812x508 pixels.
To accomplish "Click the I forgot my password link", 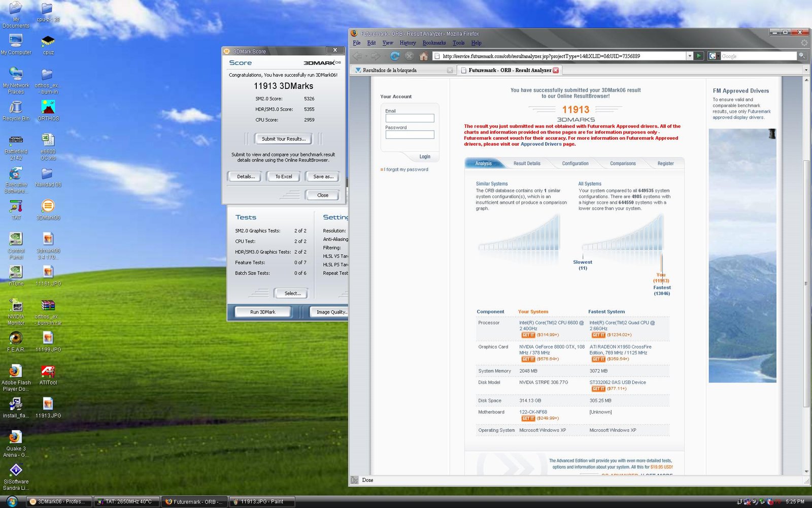I will point(406,170).
